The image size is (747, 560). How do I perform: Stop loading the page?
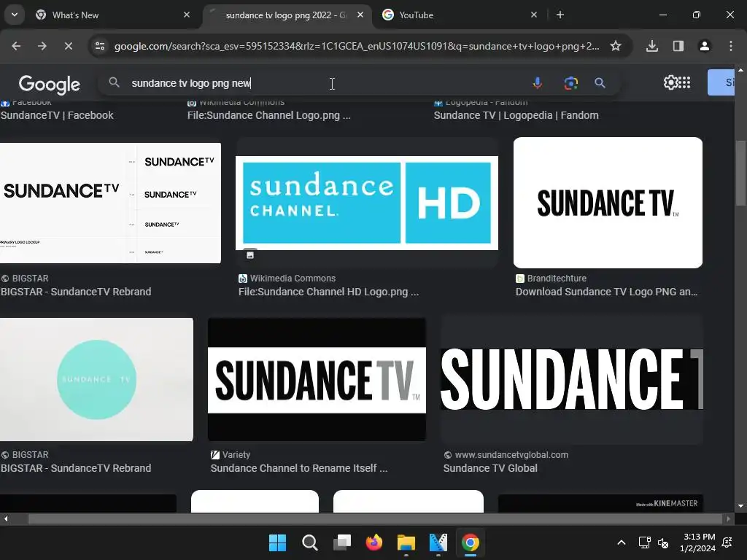(68, 46)
